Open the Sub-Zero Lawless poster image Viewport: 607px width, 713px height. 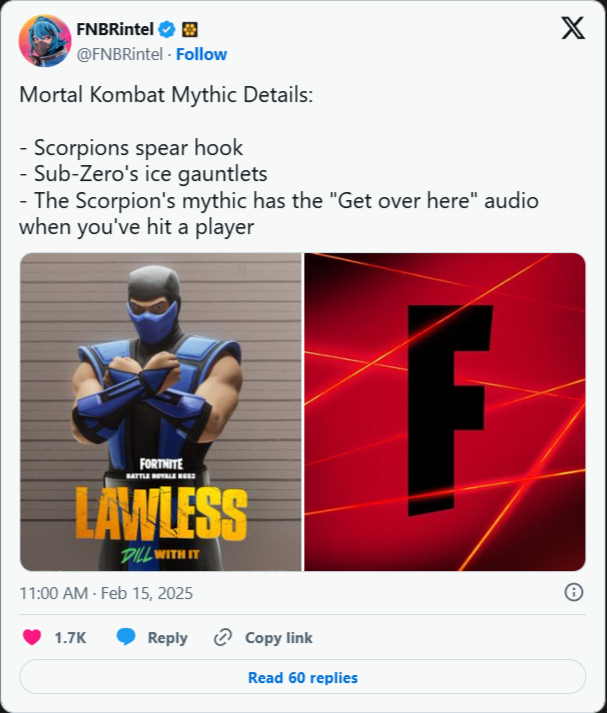pos(161,412)
